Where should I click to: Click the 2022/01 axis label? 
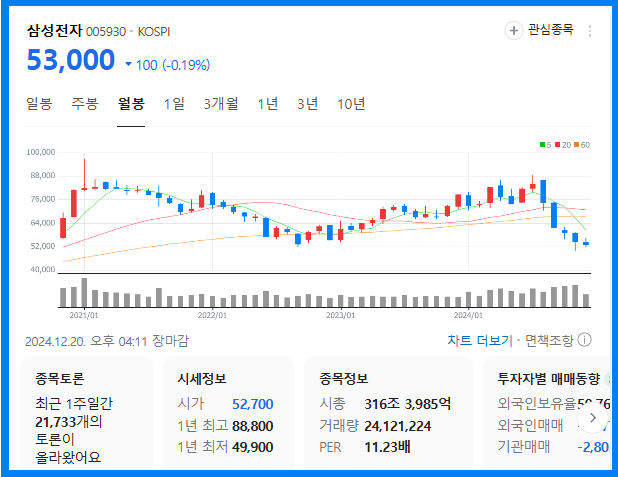[x=212, y=315]
